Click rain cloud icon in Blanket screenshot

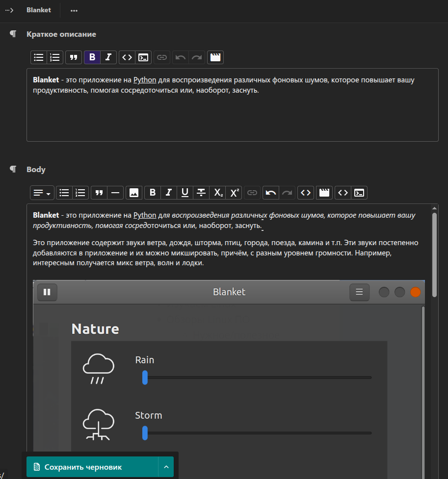tap(98, 369)
